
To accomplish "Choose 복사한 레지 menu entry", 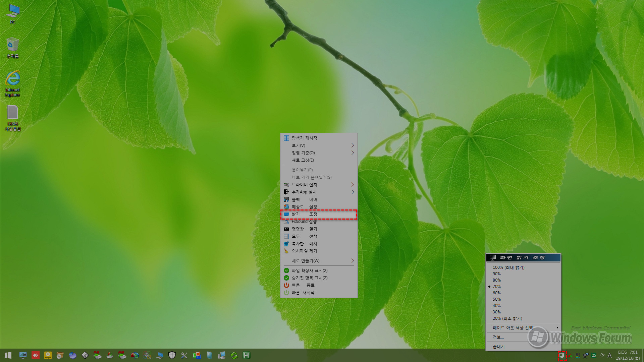I will (x=319, y=244).
